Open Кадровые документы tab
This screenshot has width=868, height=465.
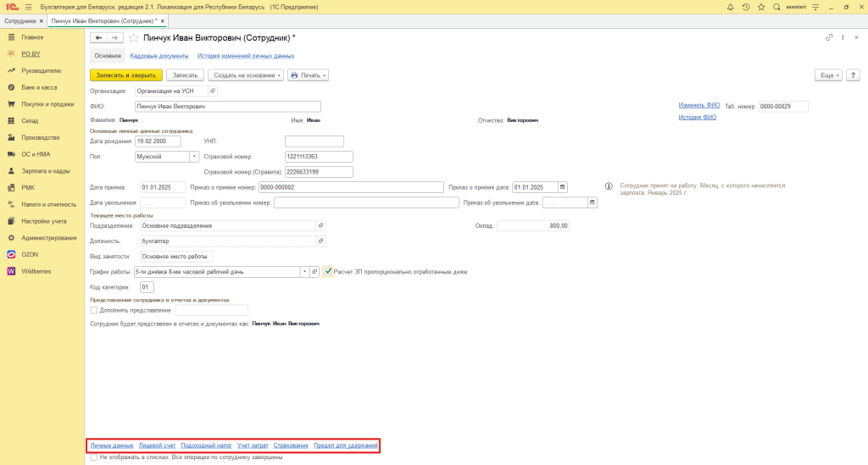[x=159, y=56]
